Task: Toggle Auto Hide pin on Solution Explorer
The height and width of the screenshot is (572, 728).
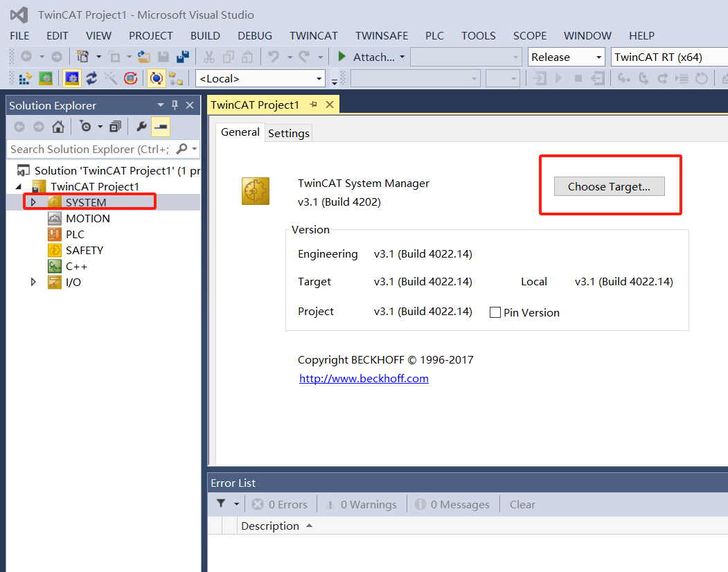Action: (175, 105)
